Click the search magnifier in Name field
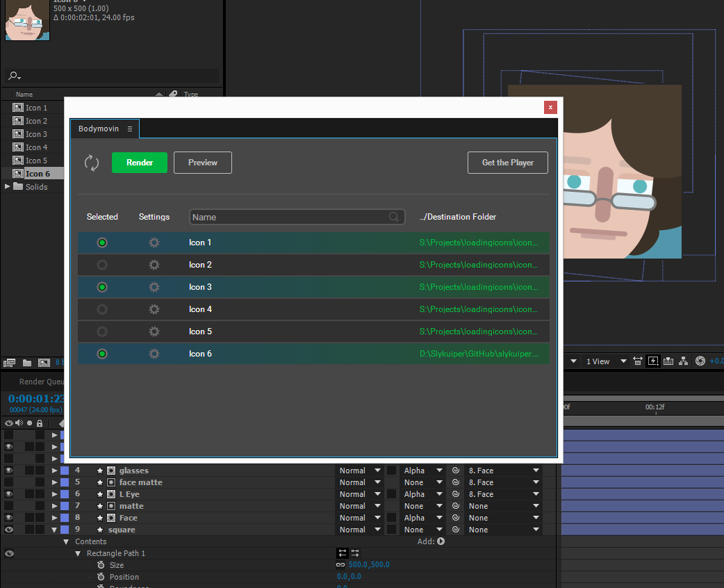 394,217
